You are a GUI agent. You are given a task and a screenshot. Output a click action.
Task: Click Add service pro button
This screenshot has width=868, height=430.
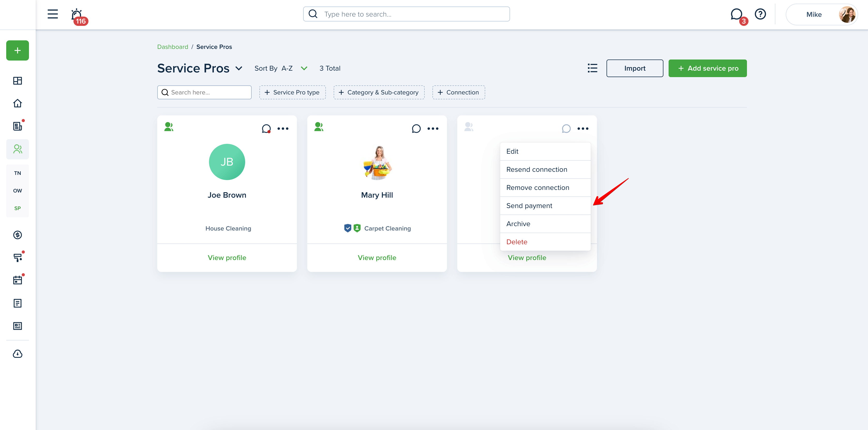(x=707, y=68)
